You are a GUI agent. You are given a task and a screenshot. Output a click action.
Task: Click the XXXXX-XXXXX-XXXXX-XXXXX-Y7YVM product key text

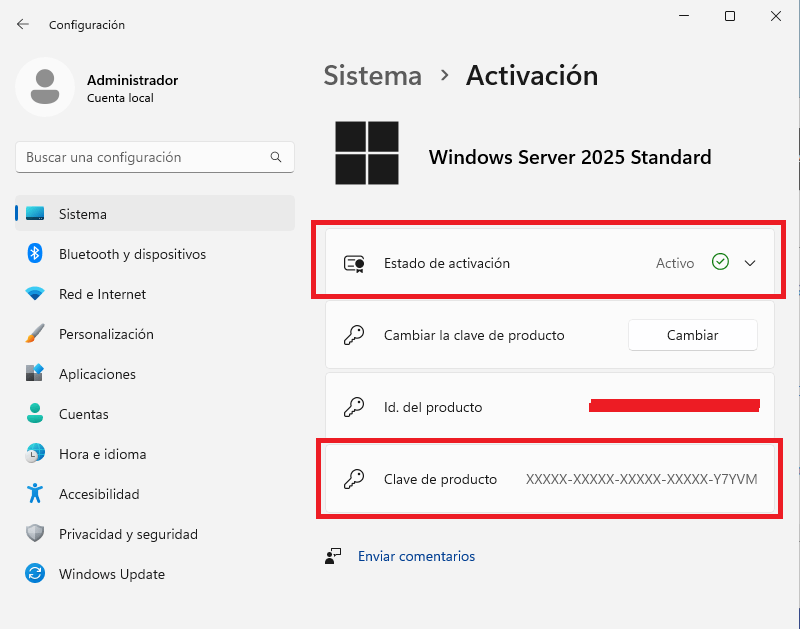[x=641, y=479]
